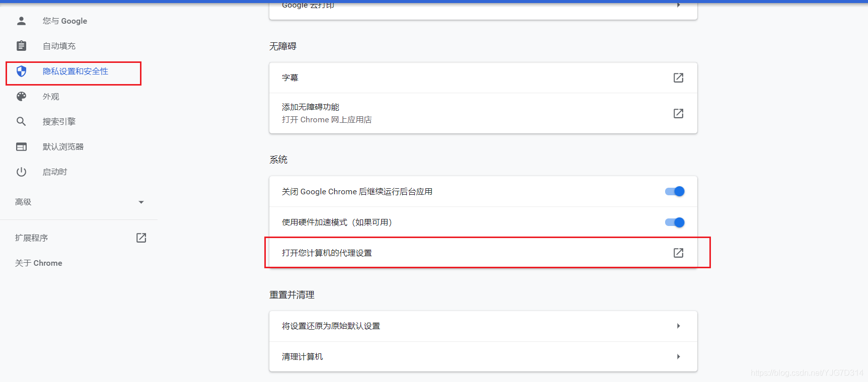Open 将设置还原为原始默认设置 chevron arrow
Image resolution: width=868 pixels, height=382 pixels.
tap(679, 326)
